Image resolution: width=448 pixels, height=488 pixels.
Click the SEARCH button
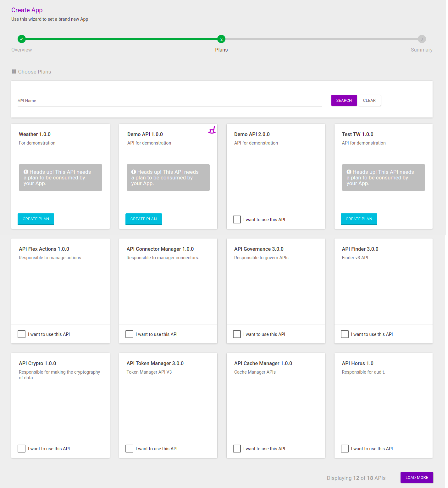tap(344, 100)
